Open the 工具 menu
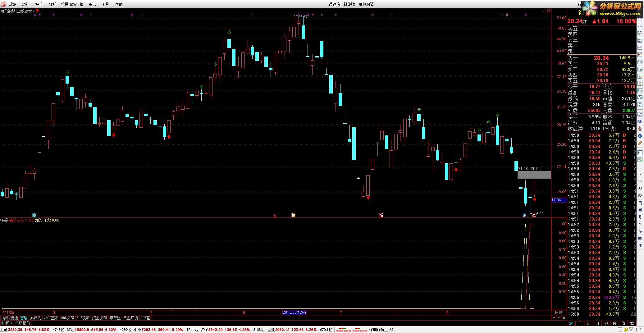The width and height of the screenshot is (644, 333). pos(106,4)
